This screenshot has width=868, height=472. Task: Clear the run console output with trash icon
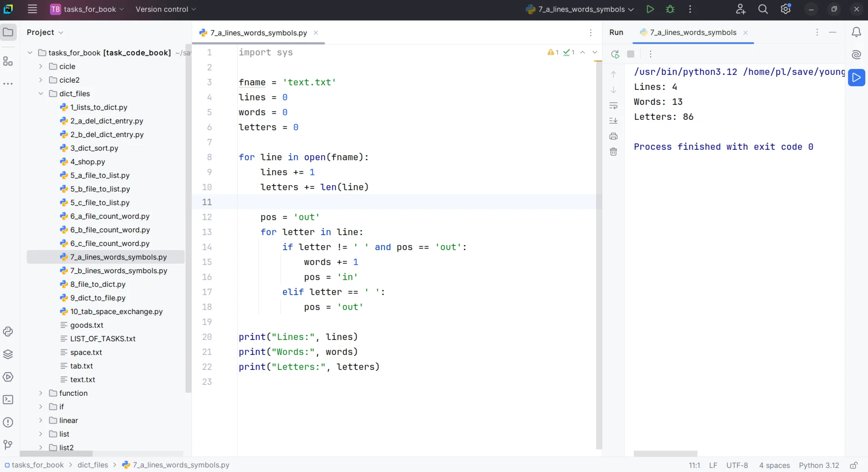point(613,152)
